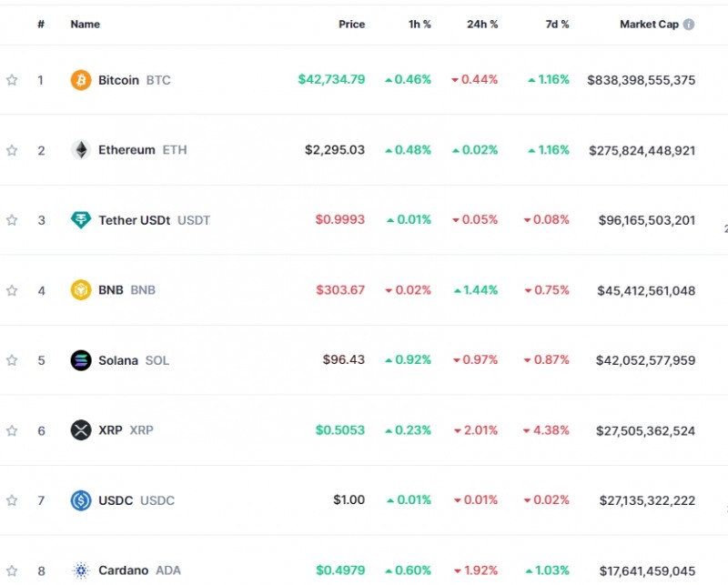
Task: Click Market Cap info icon
Action: click(689, 25)
